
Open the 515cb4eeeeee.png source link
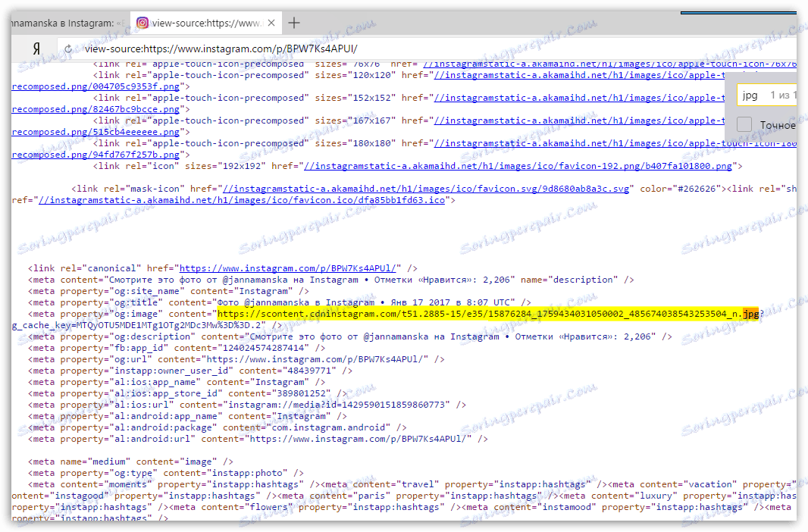click(x=96, y=132)
